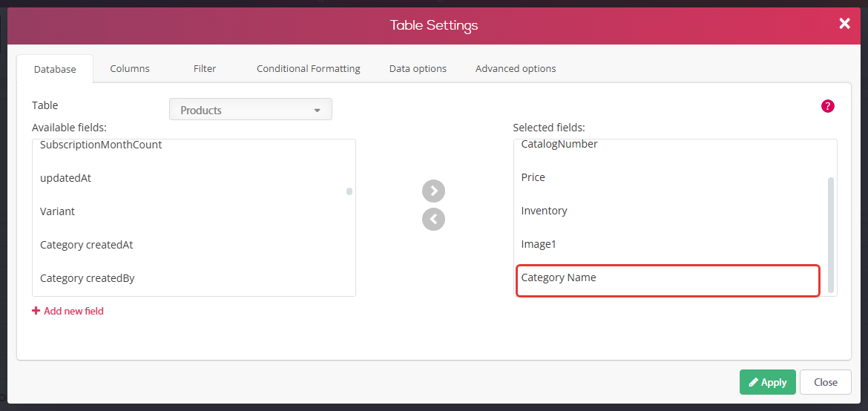Image resolution: width=868 pixels, height=411 pixels.
Task: Go to the Data options tab
Action: (x=418, y=69)
